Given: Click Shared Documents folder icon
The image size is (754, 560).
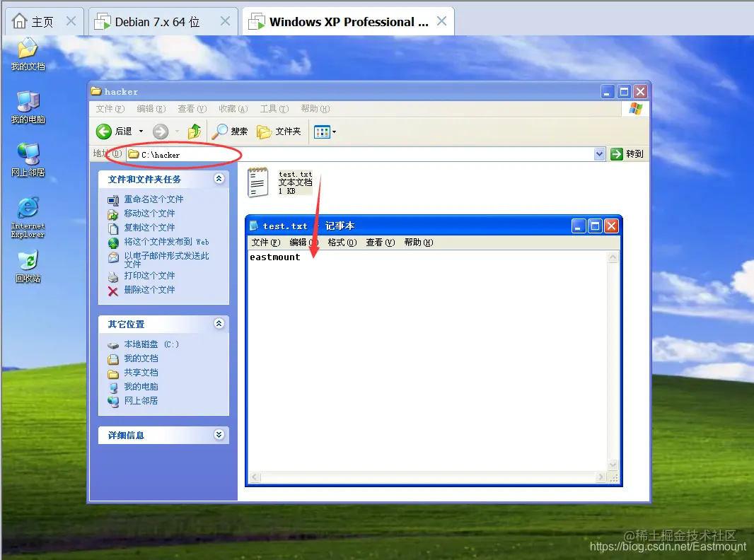Looking at the screenshot, I should pyautogui.click(x=113, y=373).
